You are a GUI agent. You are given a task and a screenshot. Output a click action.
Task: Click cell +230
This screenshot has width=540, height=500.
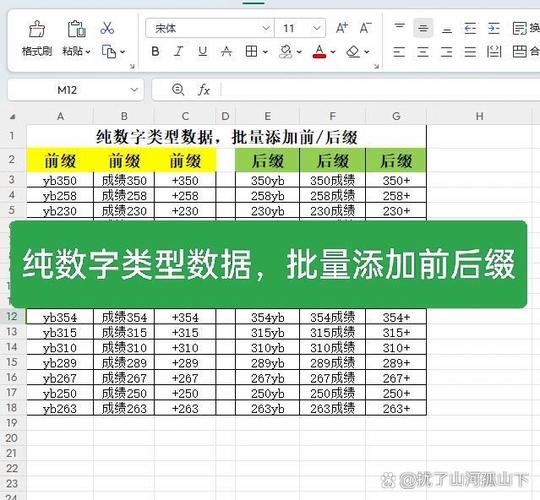(x=185, y=211)
